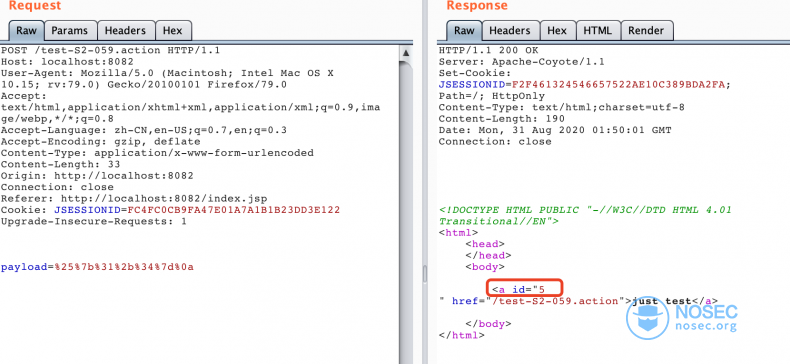Open the Response Headers tab

click(510, 31)
